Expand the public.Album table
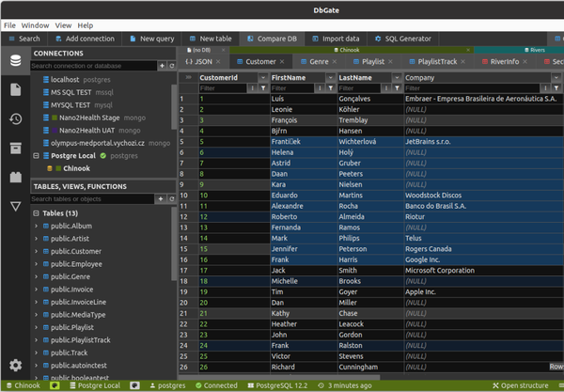The height and width of the screenshot is (392, 564). coord(36,226)
